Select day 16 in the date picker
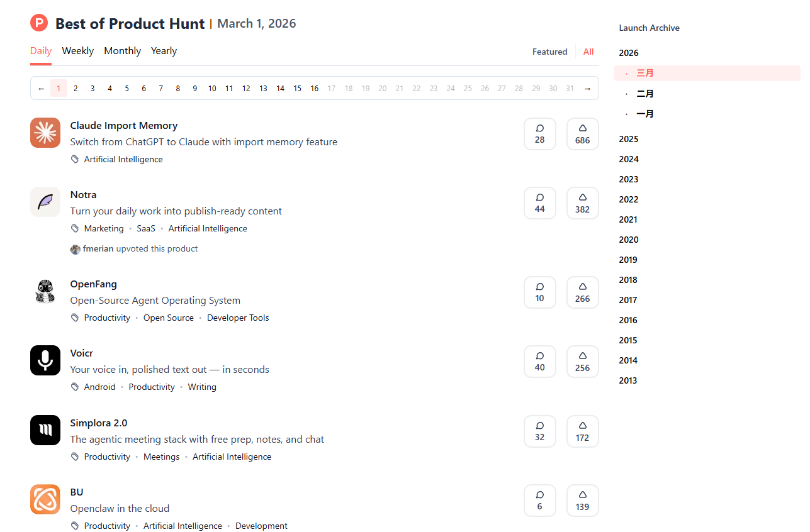Viewport: 810px width, 532px height. click(x=314, y=89)
